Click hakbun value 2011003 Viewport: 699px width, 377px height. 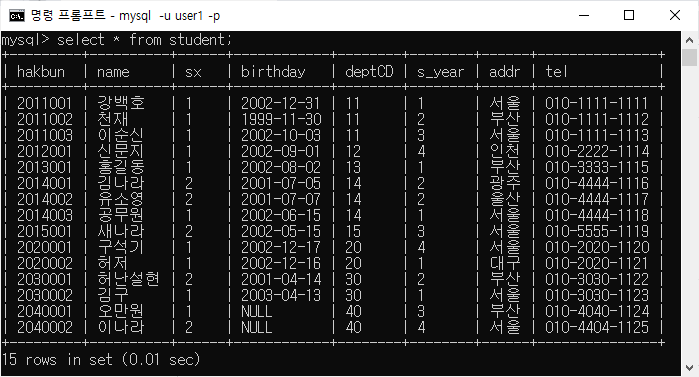point(44,135)
